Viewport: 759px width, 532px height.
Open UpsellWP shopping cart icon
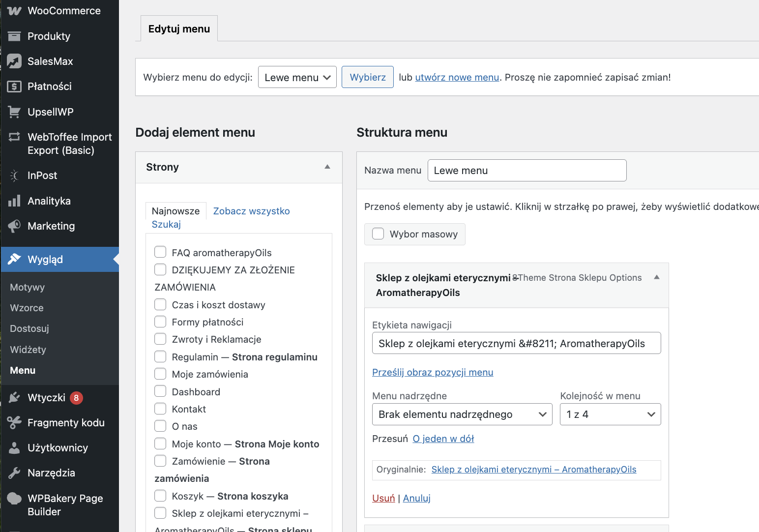click(14, 112)
